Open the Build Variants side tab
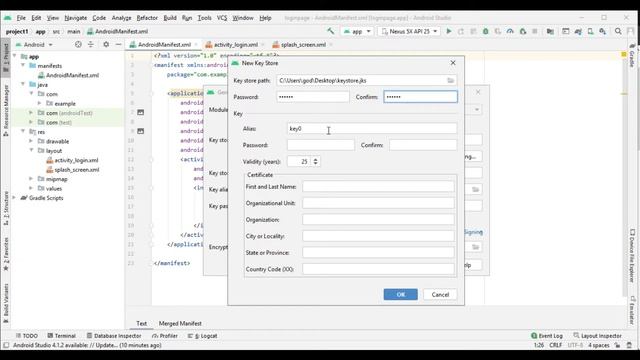This screenshot has height=360, width=640. pyautogui.click(x=6, y=303)
